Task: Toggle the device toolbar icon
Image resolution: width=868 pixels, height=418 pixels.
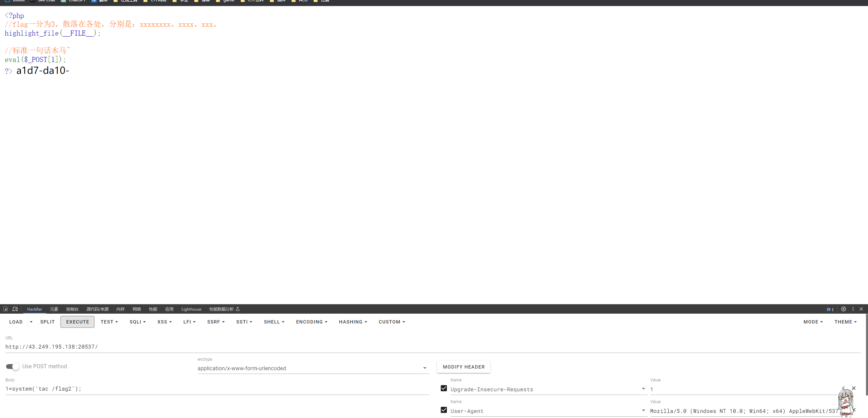Action: pyautogui.click(x=15, y=309)
